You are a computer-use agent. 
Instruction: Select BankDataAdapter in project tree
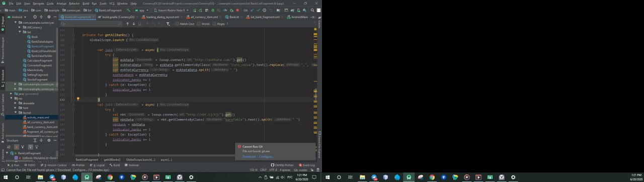(x=40, y=42)
